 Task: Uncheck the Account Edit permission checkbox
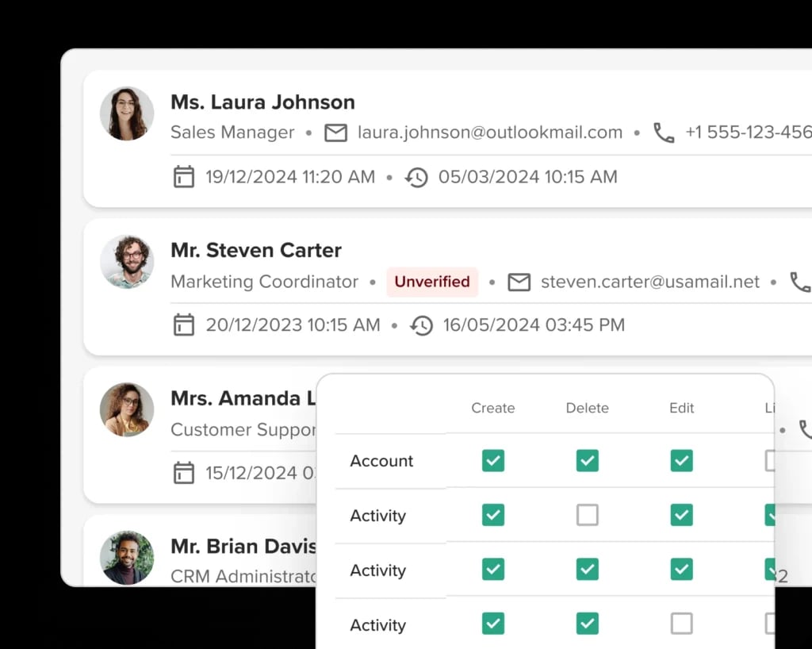681,461
